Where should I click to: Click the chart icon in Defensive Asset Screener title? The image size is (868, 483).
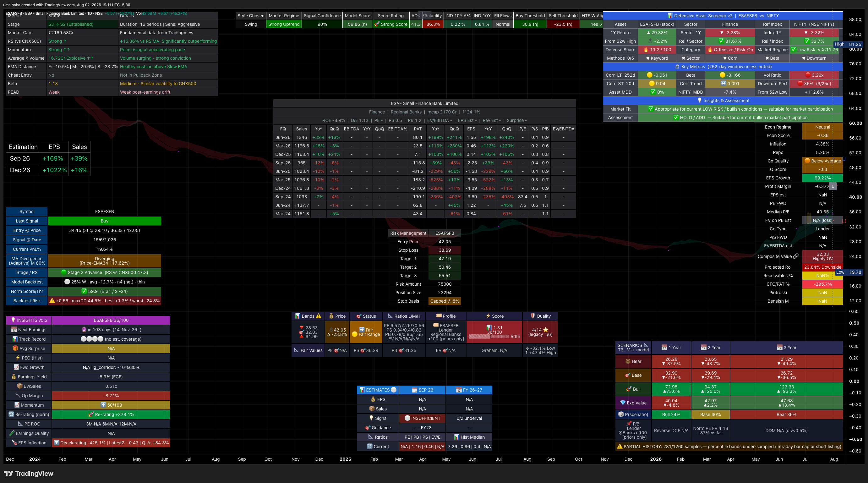click(670, 15)
